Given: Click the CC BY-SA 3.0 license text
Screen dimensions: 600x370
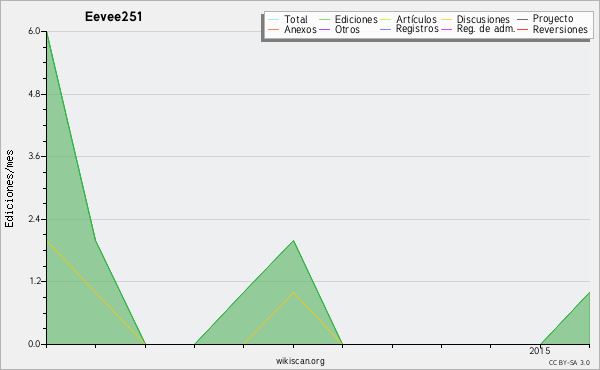Looking at the screenshot, I should (x=569, y=363).
